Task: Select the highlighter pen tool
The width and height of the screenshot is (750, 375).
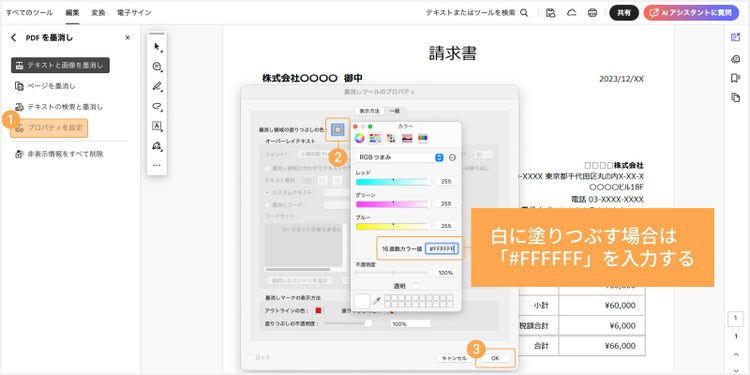Action: (157, 87)
